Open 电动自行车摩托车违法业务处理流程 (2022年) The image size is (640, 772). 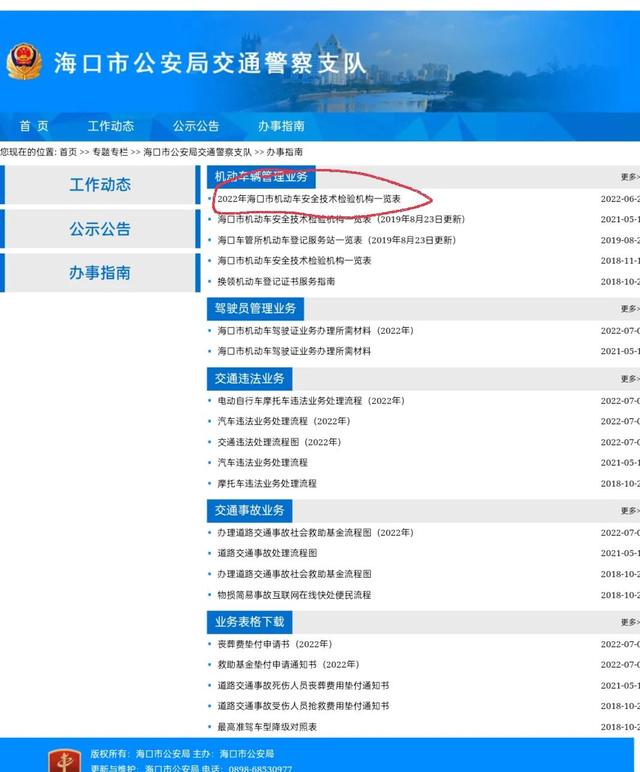(311, 401)
